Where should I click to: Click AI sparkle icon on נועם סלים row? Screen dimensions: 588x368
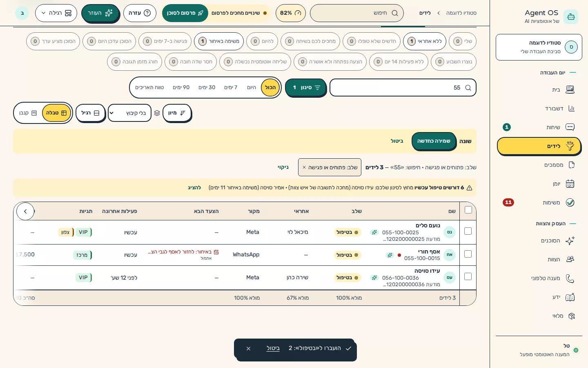pyautogui.click(x=374, y=232)
